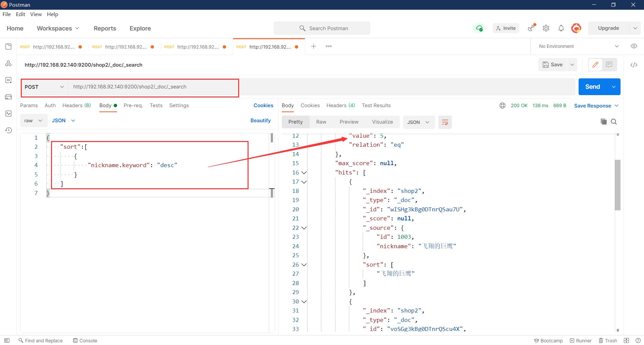Switch to the request Headers (8) tab
This screenshot has width=644, height=345.
(76, 106)
